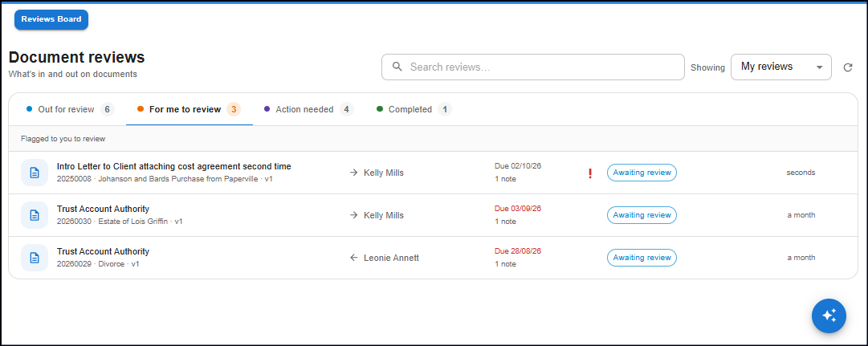Click the badge count 4 on Action needed

pyautogui.click(x=347, y=110)
